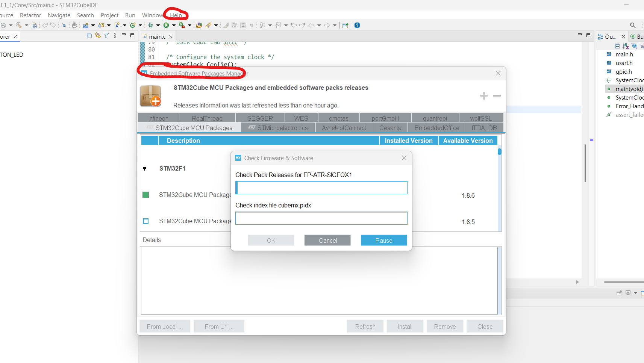The width and height of the screenshot is (644, 363).
Task: Select the EmbeddedOffice tab
Action: point(437,128)
